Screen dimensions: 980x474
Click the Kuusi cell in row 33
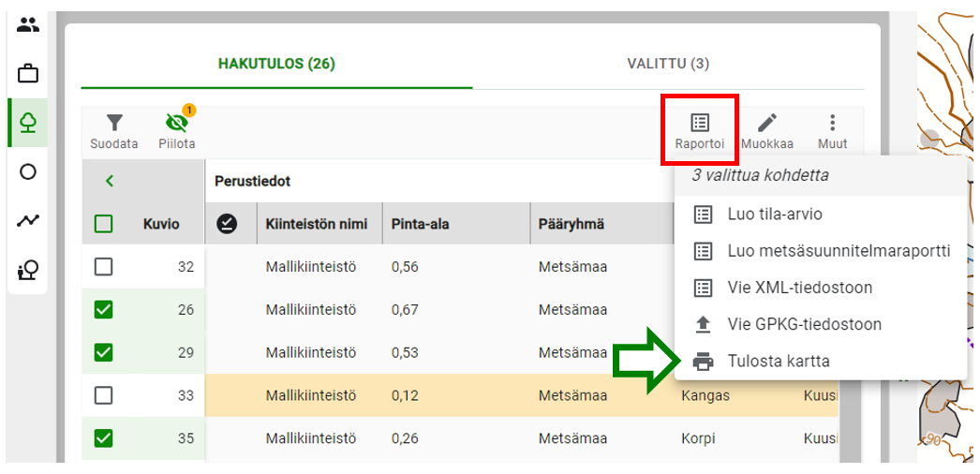point(821,395)
